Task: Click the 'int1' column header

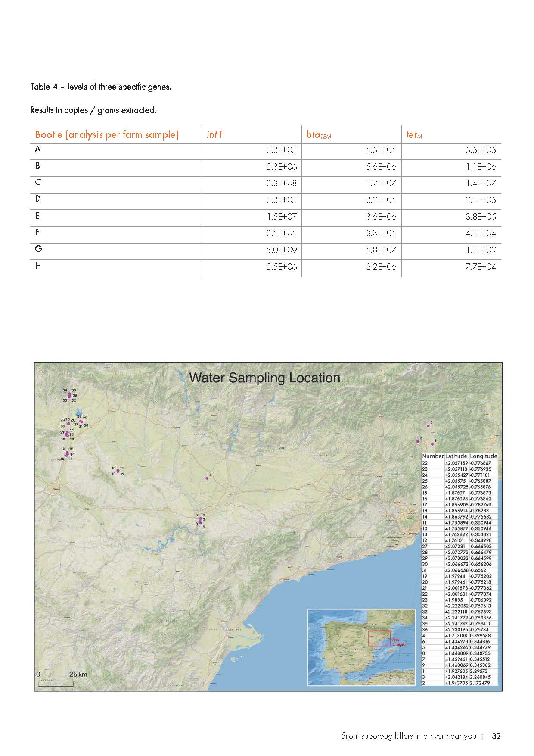Action: coord(214,134)
